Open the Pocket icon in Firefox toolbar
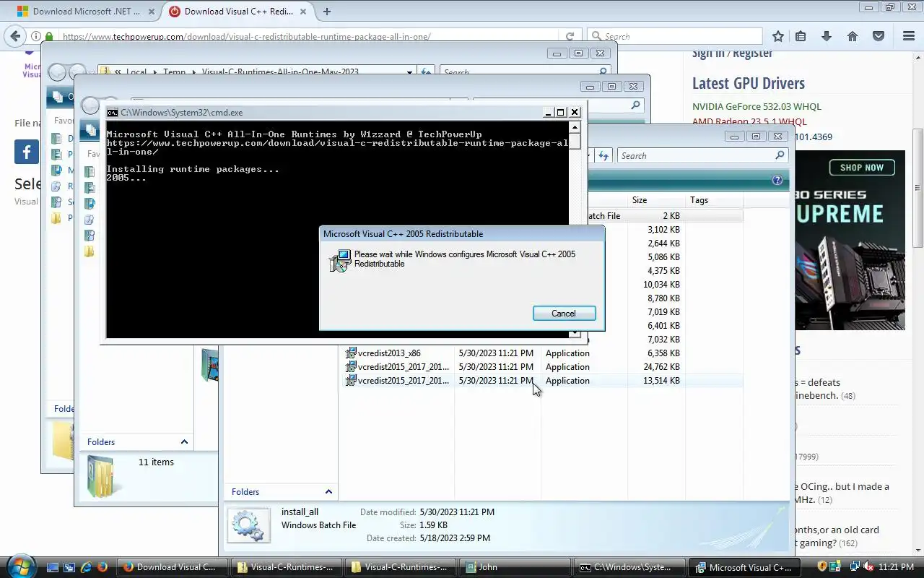 click(879, 36)
